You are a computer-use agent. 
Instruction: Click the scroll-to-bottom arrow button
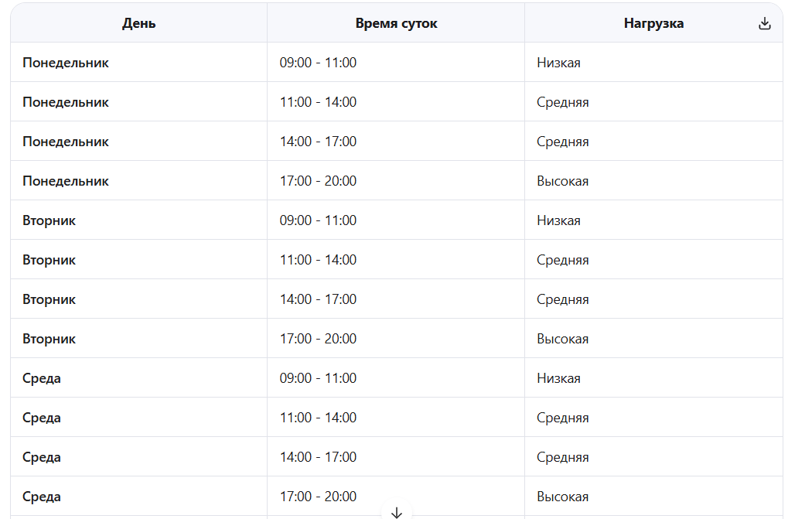click(x=397, y=512)
